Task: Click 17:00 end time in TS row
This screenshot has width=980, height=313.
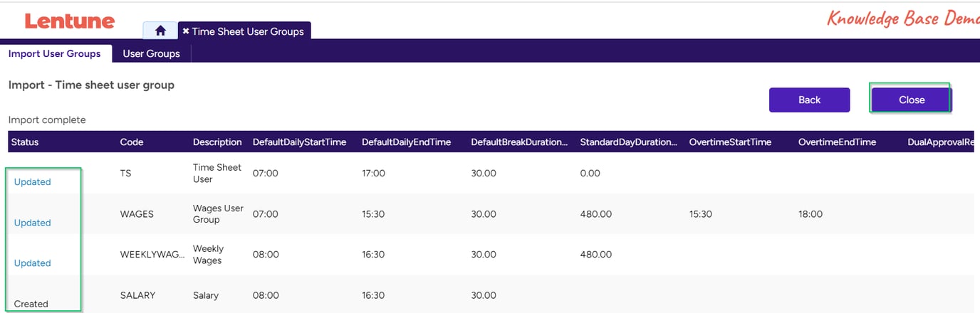Action: coord(373,173)
